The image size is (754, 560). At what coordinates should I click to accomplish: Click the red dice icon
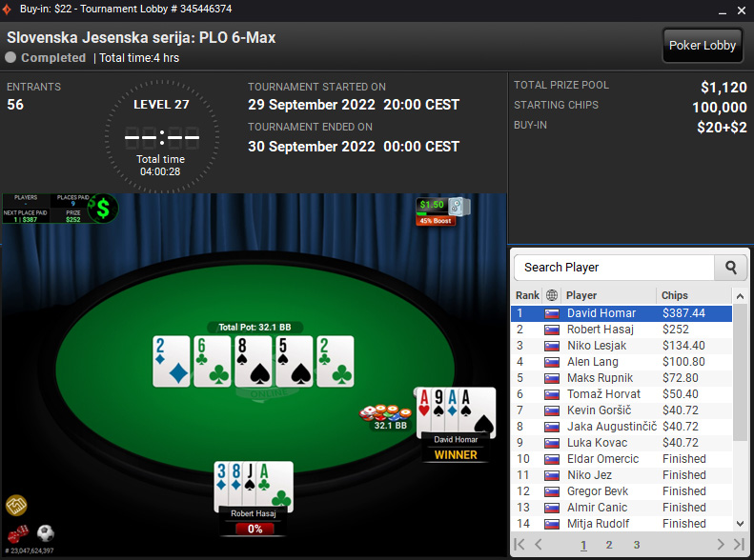[18, 533]
